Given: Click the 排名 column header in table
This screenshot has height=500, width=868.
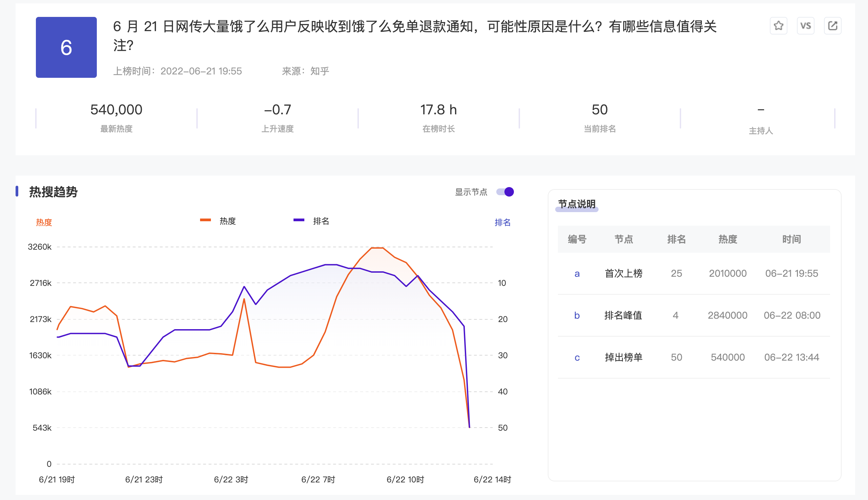Looking at the screenshot, I should coord(676,239).
